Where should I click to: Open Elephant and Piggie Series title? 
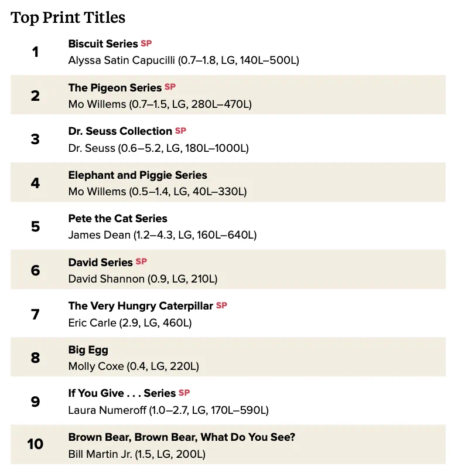point(138,175)
